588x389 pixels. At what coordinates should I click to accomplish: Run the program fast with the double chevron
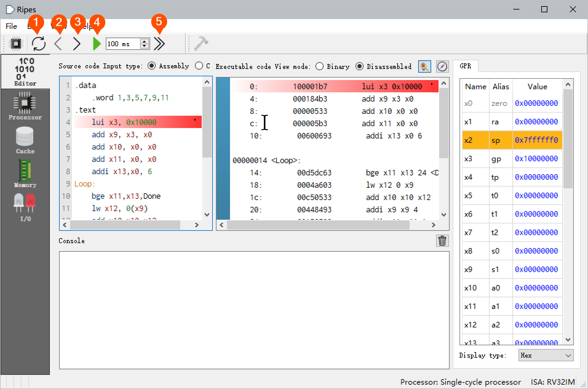pyautogui.click(x=159, y=43)
